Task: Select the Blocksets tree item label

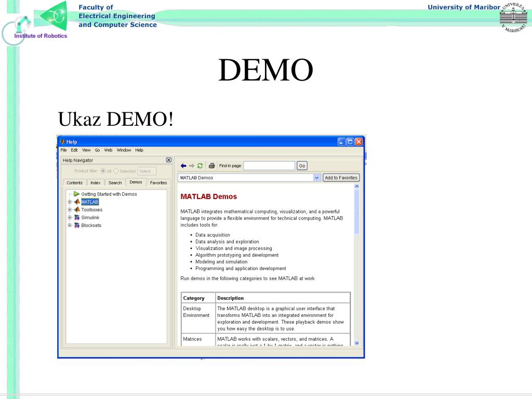Action: coord(91,225)
